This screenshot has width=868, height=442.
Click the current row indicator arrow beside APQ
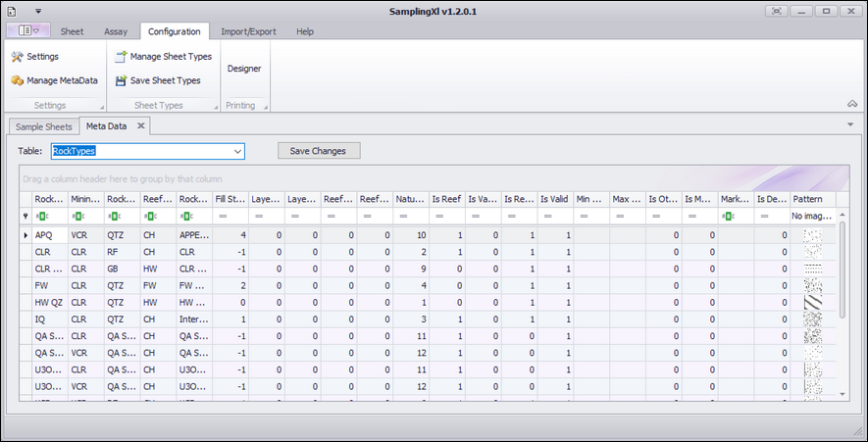(26, 235)
